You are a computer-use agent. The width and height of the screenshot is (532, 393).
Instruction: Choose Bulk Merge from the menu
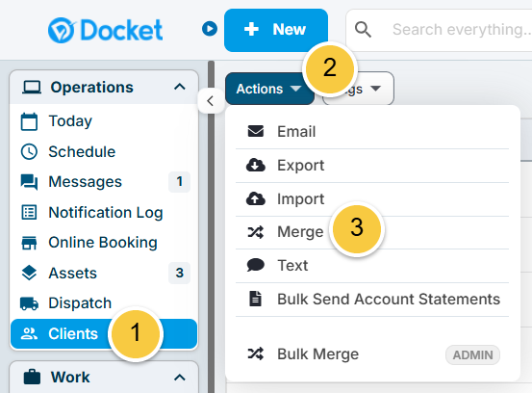(x=372, y=354)
